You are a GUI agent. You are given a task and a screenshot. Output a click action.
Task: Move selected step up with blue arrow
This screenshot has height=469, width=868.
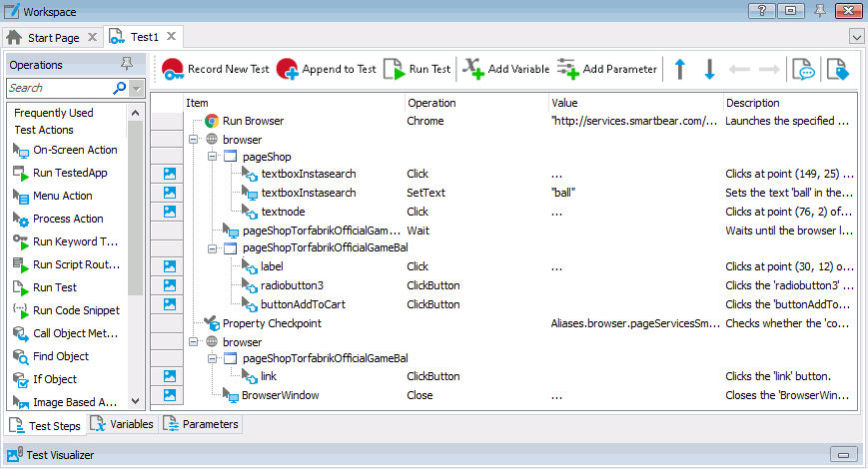click(x=680, y=69)
